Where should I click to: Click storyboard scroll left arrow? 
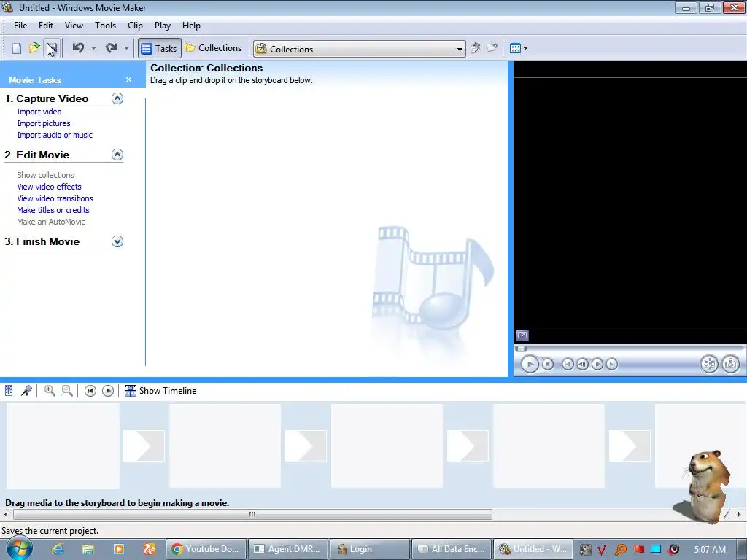(x=6, y=514)
